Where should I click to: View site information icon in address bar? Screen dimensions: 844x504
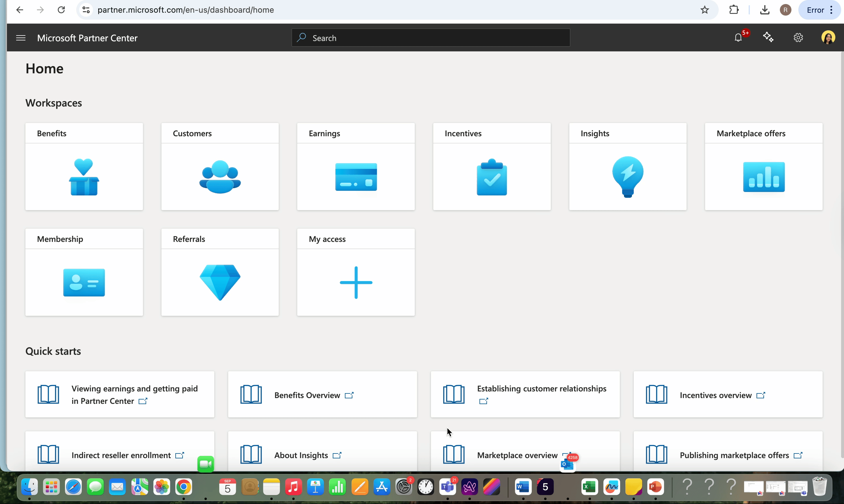pyautogui.click(x=86, y=10)
